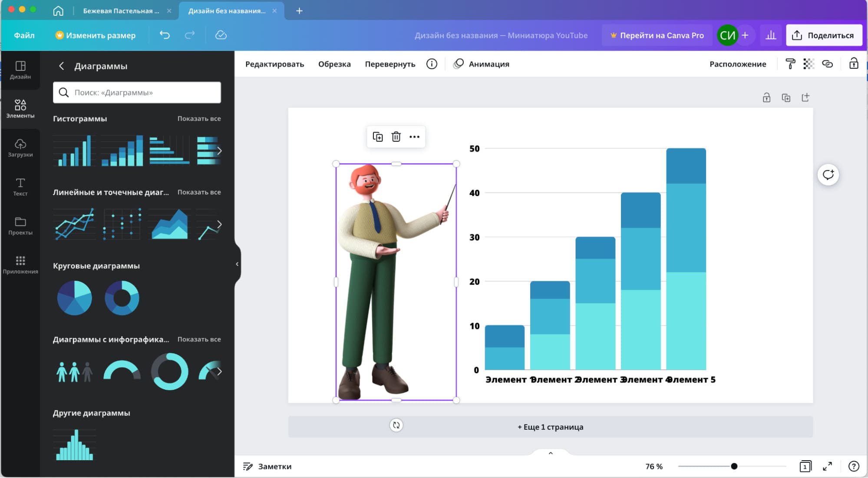Toggle fullscreen mode arrows icon
This screenshot has width=868, height=478.
pos(827,466)
